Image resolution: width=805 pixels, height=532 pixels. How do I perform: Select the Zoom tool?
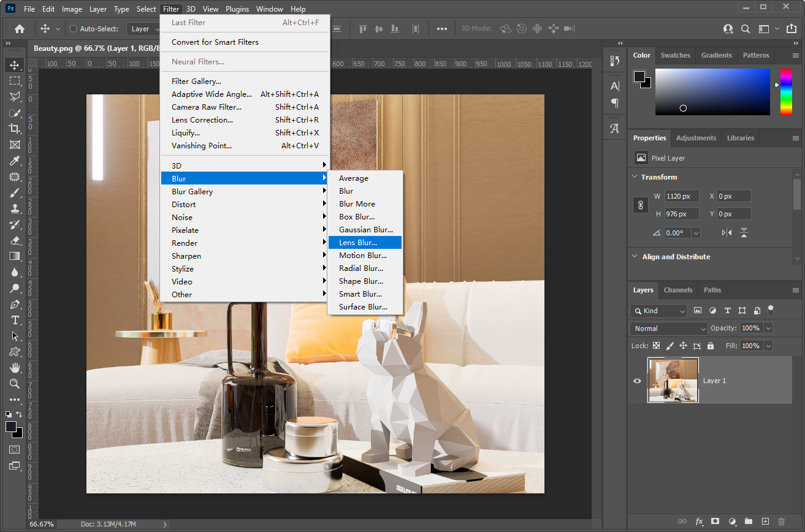(14, 384)
